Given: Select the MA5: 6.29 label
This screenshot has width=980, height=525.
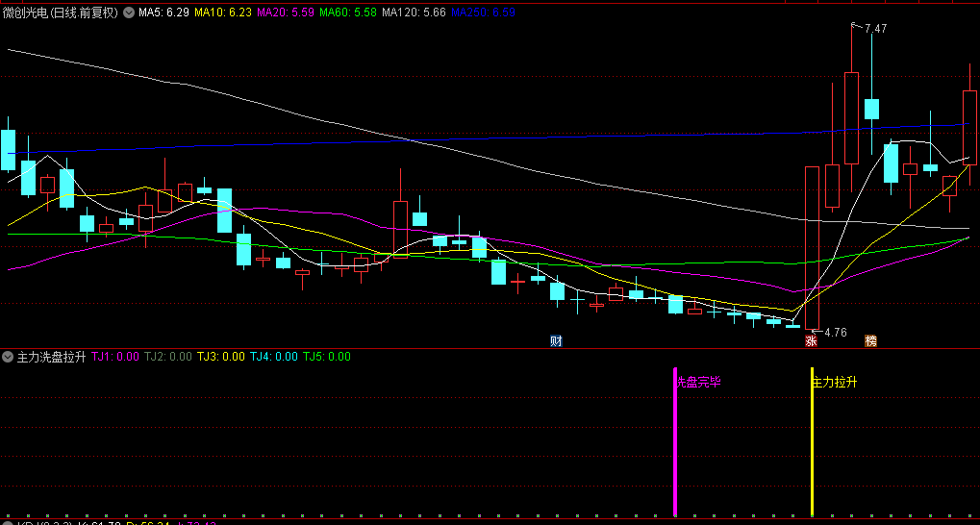Looking at the screenshot, I should [x=163, y=12].
